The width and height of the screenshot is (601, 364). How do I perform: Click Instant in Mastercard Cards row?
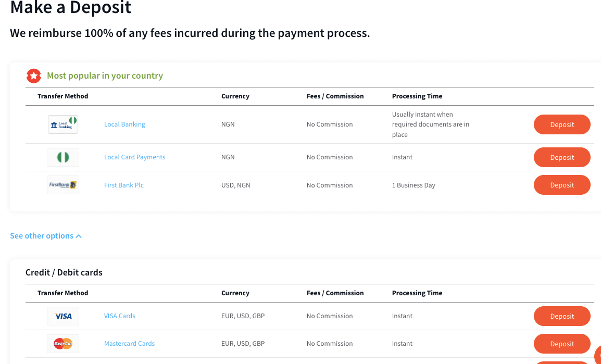click(402, 343)
